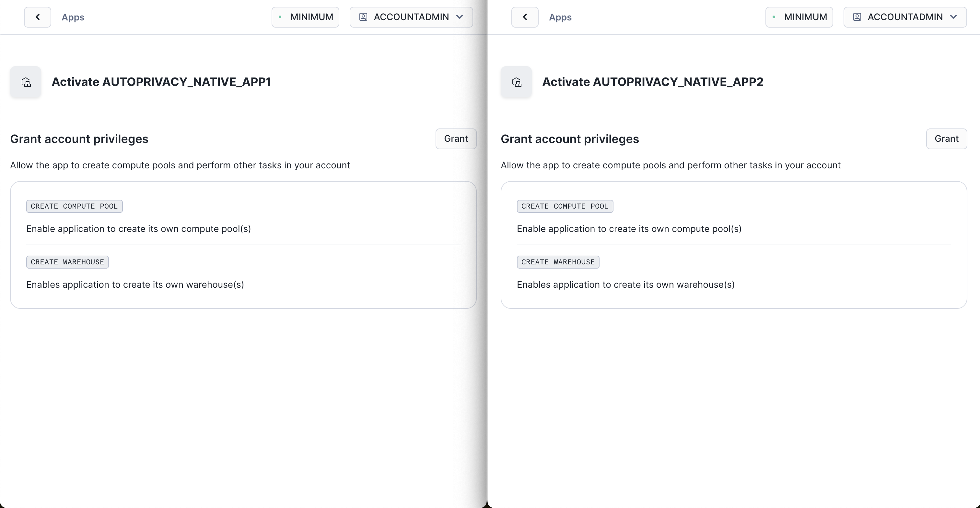Expand right ACCOUNTADMIN role chevron
Viewport: 980px width, 508px height.
pos(953,17)
